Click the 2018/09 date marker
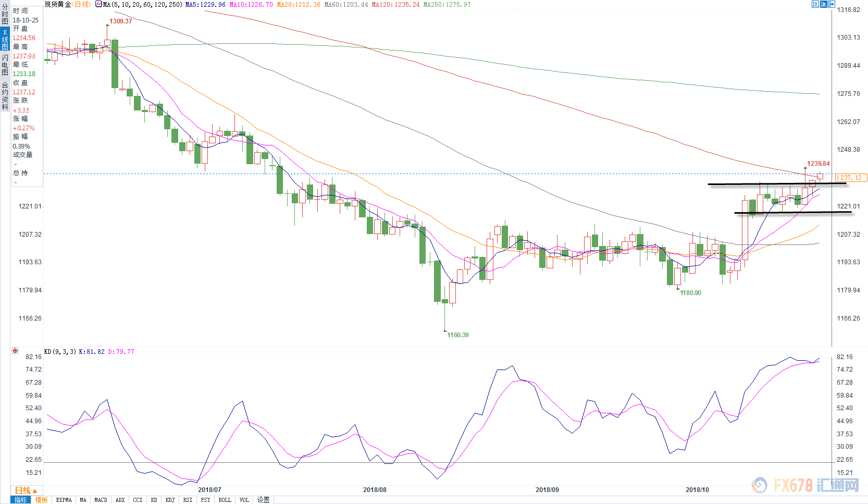 547,490
